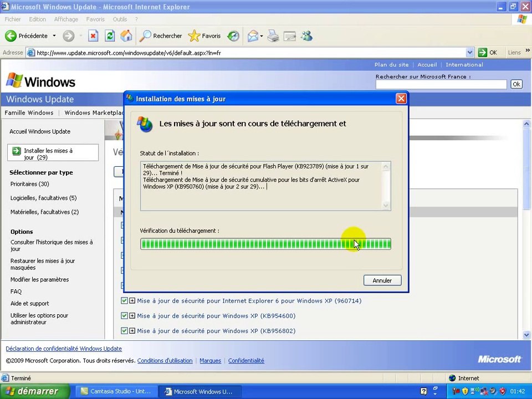The width and height of the screenshot is (532, 399).
Task: Click the network computers tray icon
Action: [x=484, y=391]
